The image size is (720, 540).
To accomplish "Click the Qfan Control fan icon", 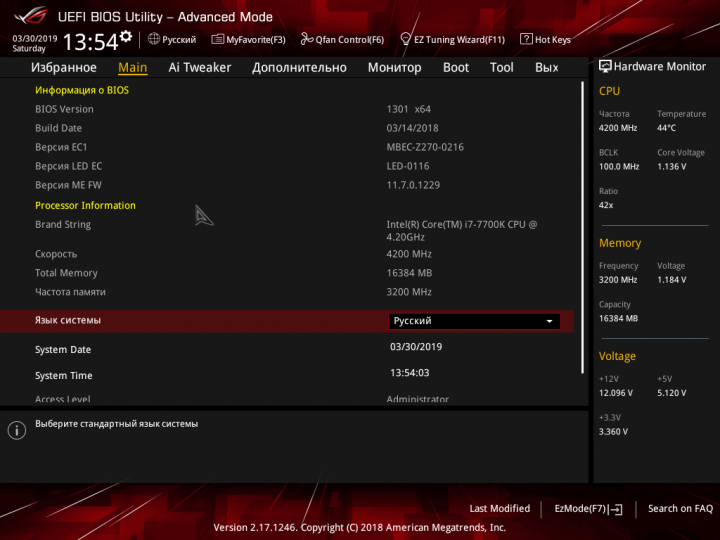I will (307, 39).
